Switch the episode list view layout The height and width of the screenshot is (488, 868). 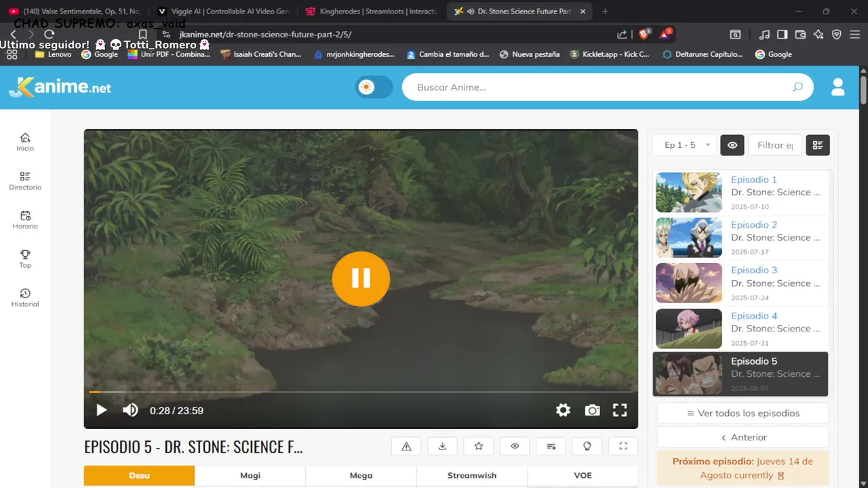818,145
